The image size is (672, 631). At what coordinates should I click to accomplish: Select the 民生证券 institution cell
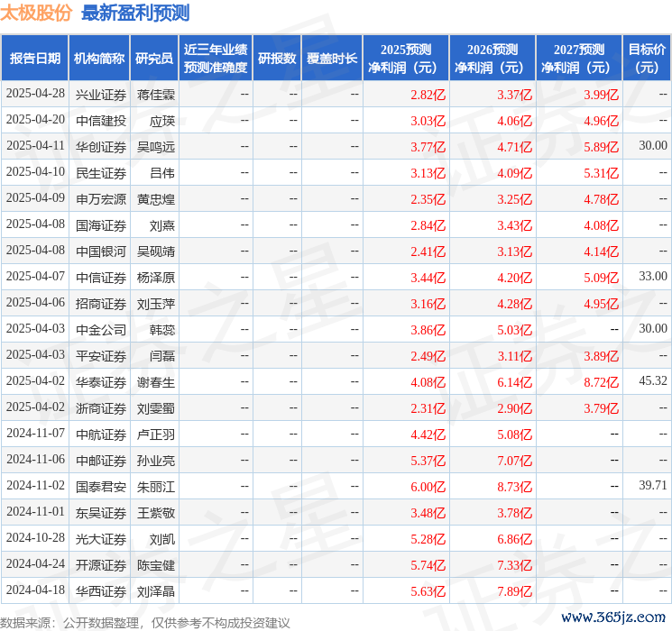[x=101, y=173]
